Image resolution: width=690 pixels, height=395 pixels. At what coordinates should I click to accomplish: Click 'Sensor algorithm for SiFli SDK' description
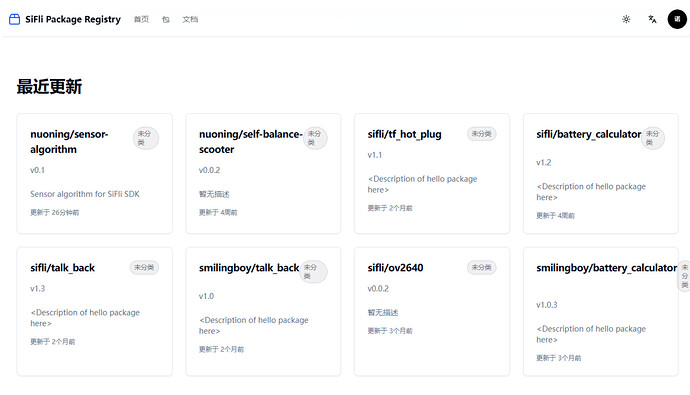pos(84,194)
